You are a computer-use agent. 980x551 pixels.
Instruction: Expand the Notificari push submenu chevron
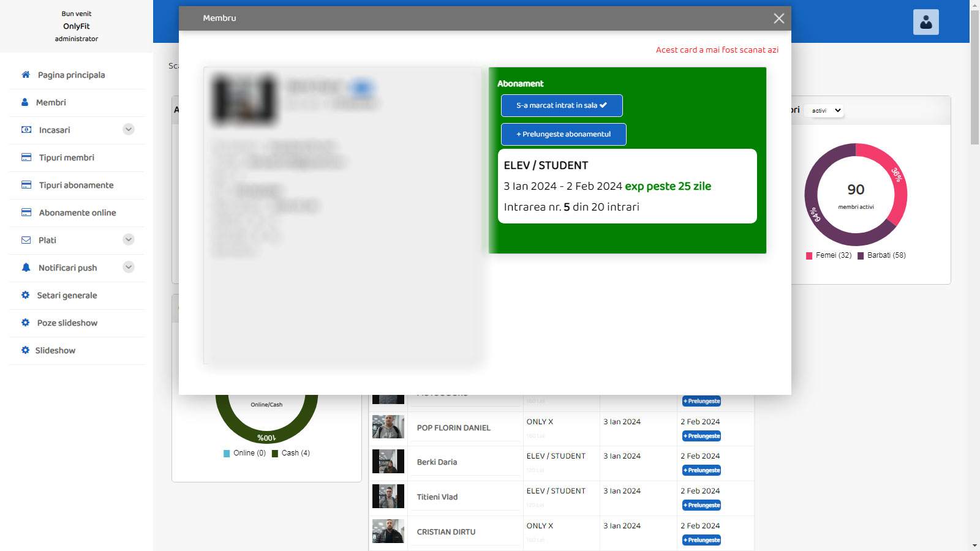129,267
